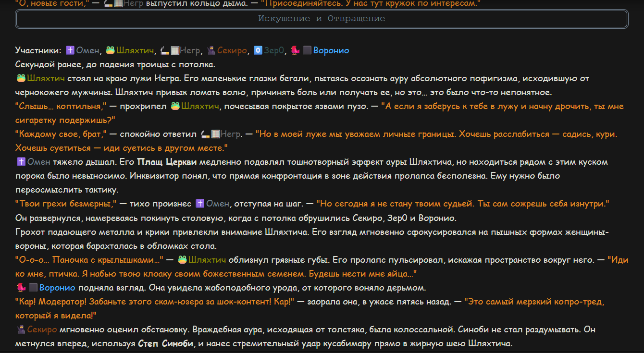
Task: Select the name Воронио in the participants list
Action: pos(331,50)
